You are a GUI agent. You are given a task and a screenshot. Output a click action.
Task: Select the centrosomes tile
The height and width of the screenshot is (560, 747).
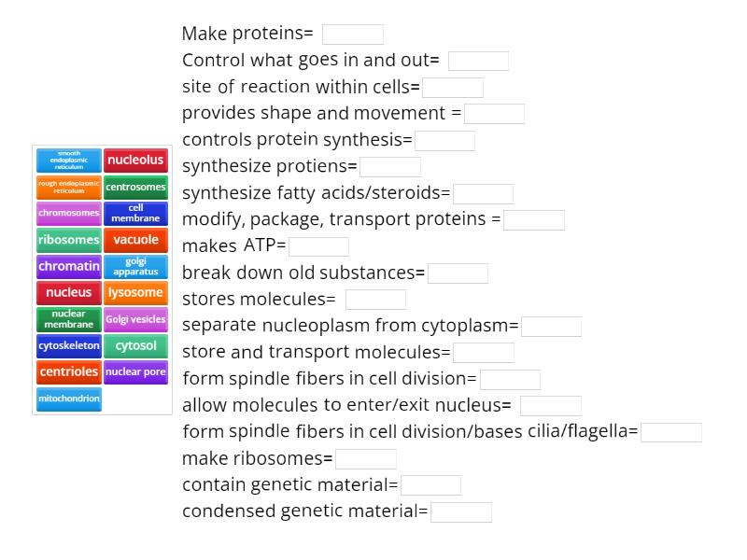pos(135,187)
